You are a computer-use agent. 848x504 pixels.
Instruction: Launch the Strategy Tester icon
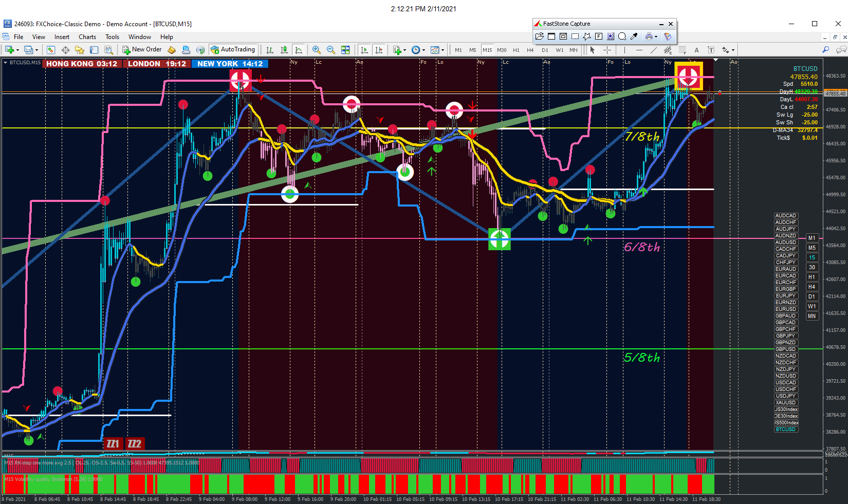[x=108, y=50]
